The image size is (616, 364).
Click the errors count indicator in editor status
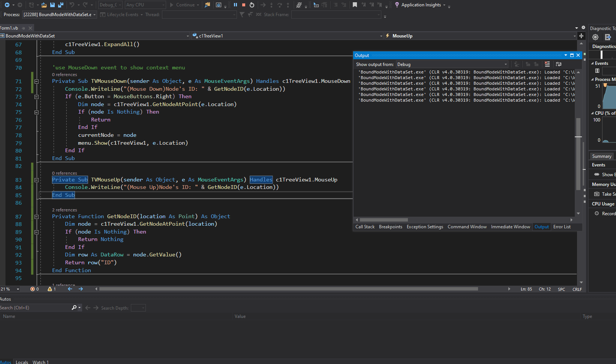[34, 289]
